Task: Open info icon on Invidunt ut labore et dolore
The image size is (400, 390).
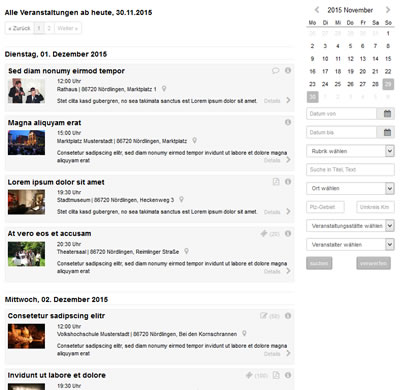Action: pyautogui.click(x=288, y=375)
